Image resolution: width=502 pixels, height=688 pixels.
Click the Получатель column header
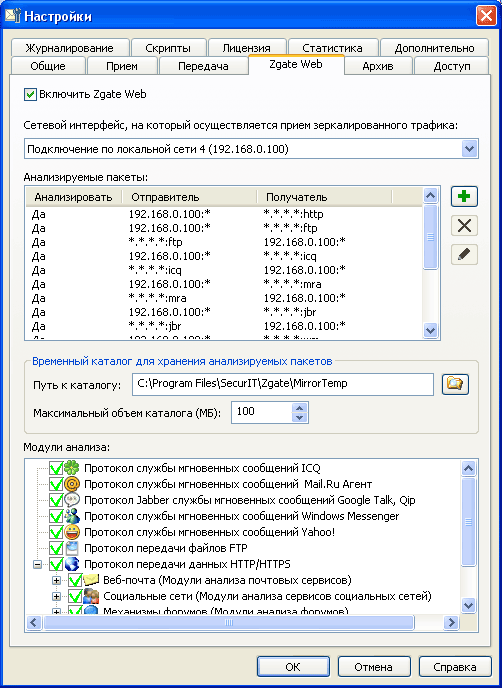click(324, 197)
